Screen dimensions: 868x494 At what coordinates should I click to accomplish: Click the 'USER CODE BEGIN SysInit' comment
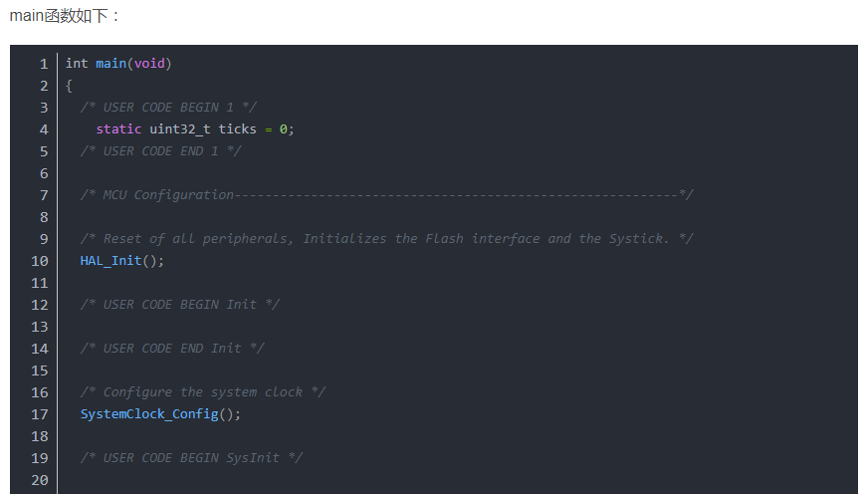[191, 458]
